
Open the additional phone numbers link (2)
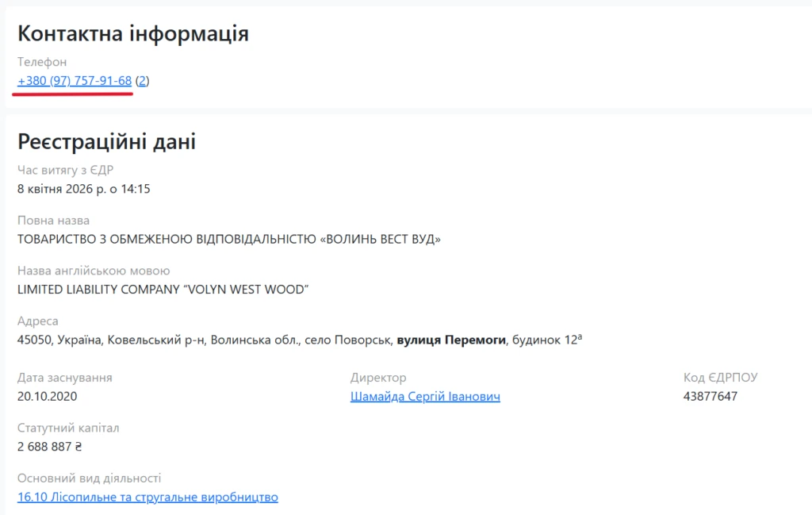(144, 80)
